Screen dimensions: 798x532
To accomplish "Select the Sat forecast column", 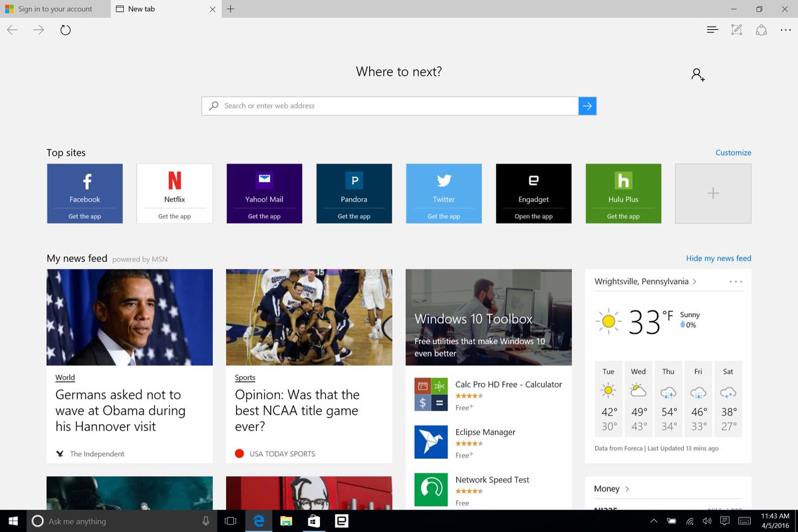I will pos(728,399).
